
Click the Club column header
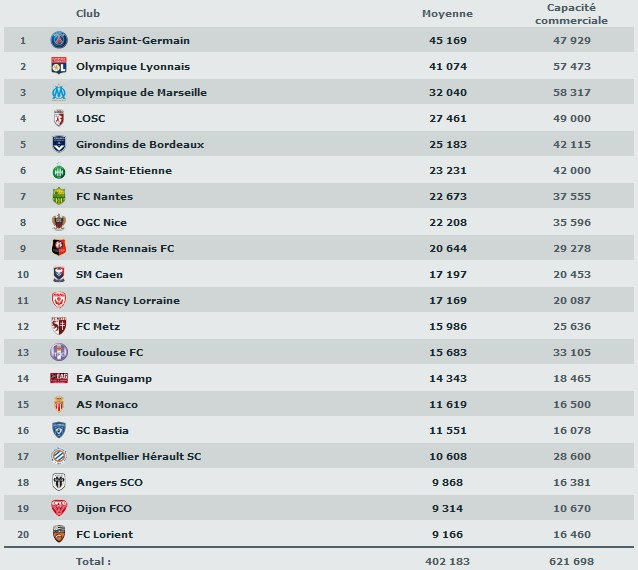click(87, 14)
